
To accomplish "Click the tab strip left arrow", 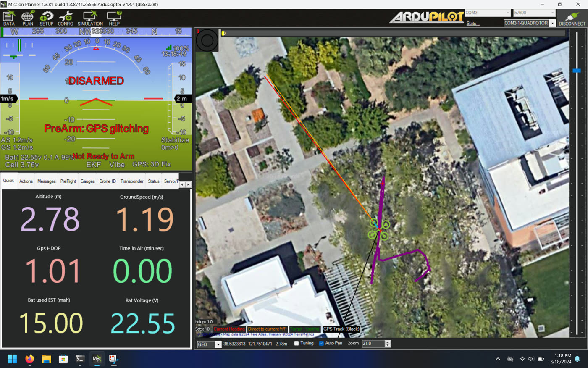I will tap(182, 185).
